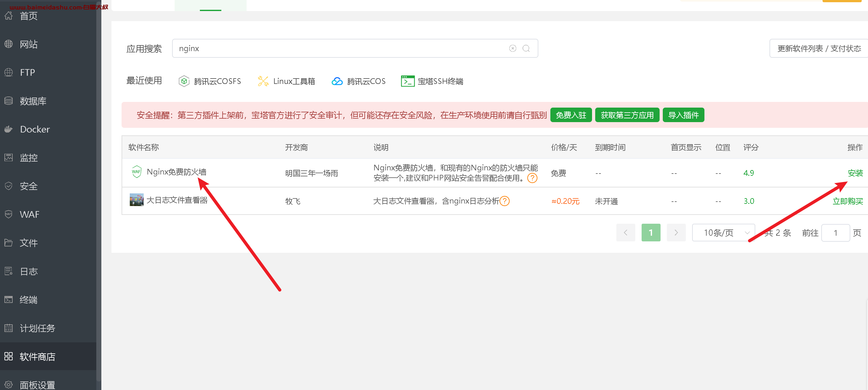Click the home house icon
Viewport: 868px width, 390px height.
tap(9, 15)
